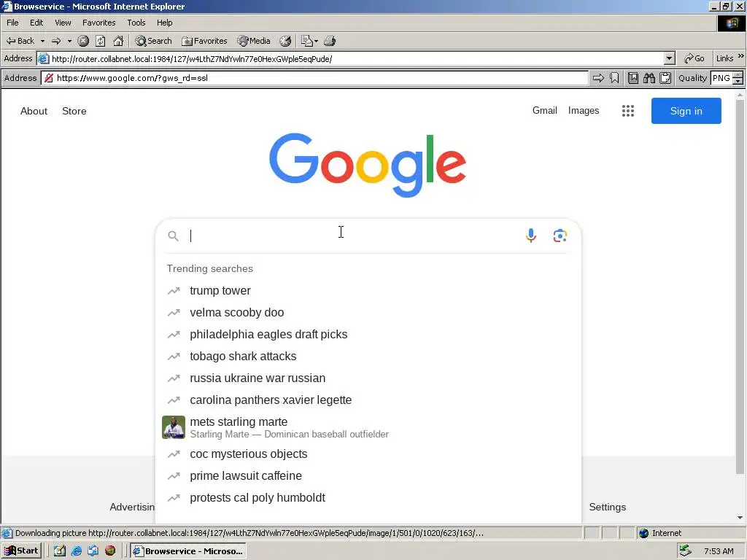Click the system tray network icon

(x=685, y=551)
